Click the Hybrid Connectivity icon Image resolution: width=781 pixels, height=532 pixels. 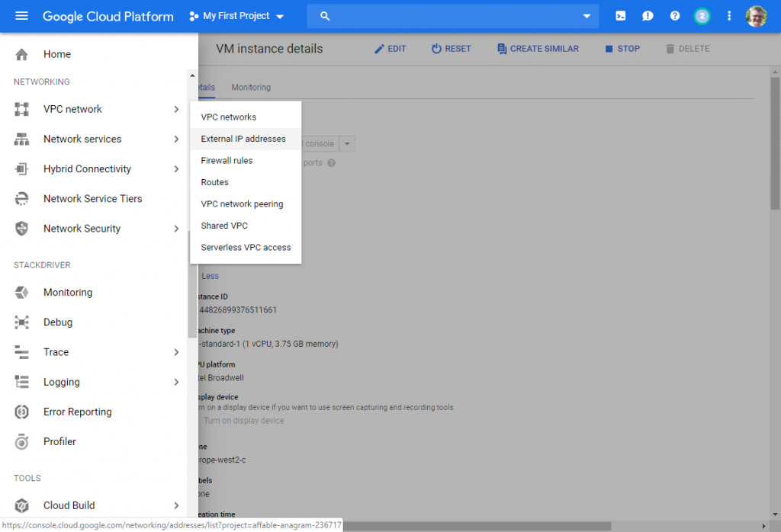point(21,168)
